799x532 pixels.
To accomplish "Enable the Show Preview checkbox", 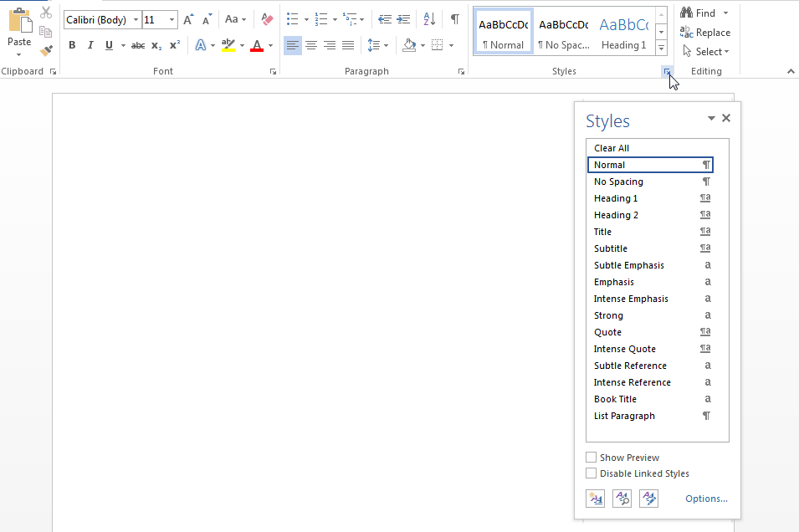I will coord(592,458).
